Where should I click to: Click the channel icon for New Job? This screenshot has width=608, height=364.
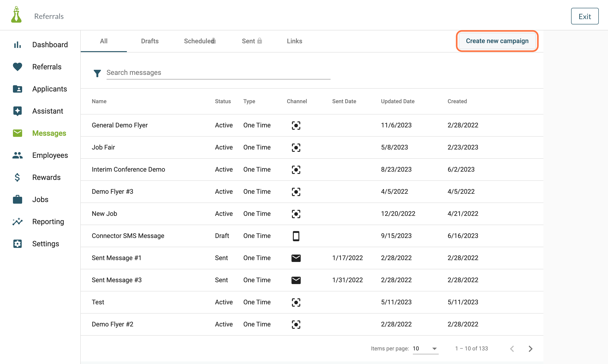pyautogui.click(x=296, y=214)
